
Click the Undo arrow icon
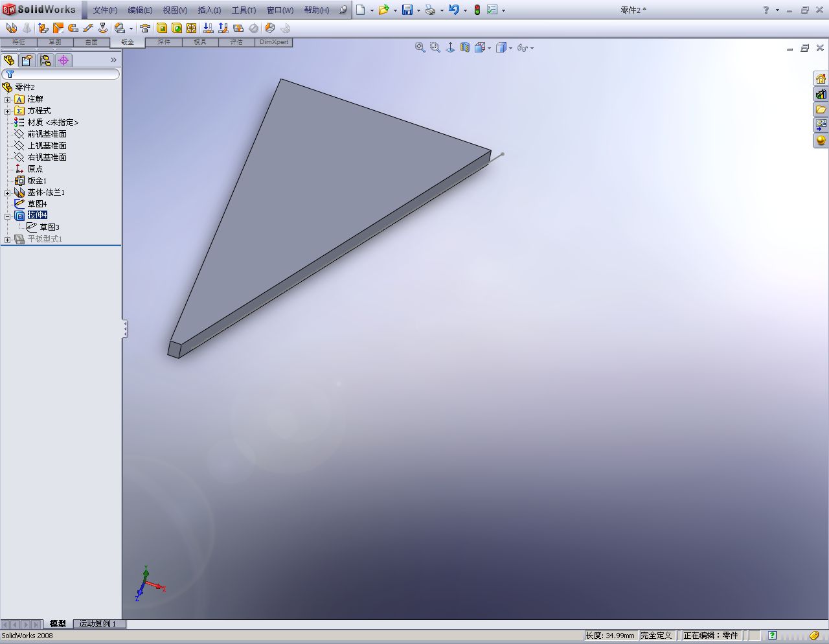pyautogui.click(x=454, y=10)
